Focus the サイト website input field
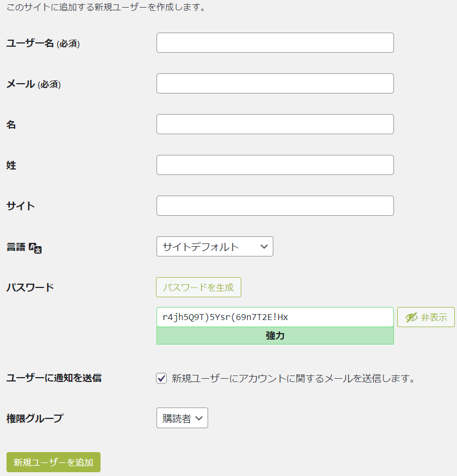The height and width of the screenshot is (476, 457). [x=275, y=206]
